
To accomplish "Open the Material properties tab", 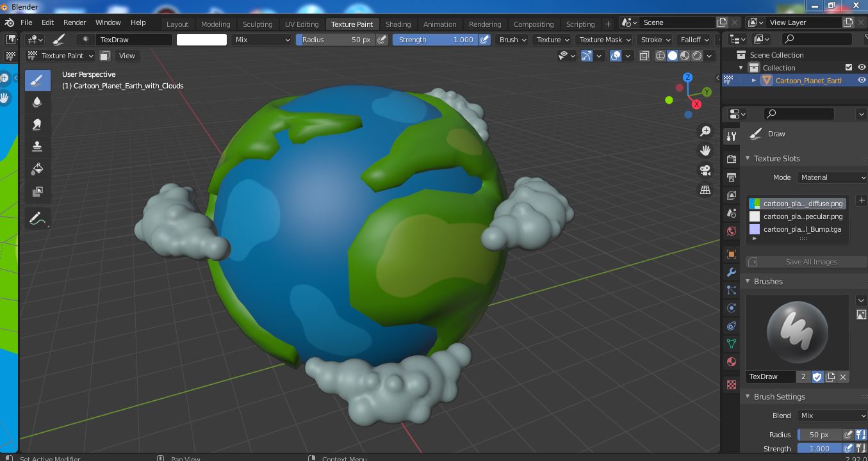I will click(x=732, y=362).
